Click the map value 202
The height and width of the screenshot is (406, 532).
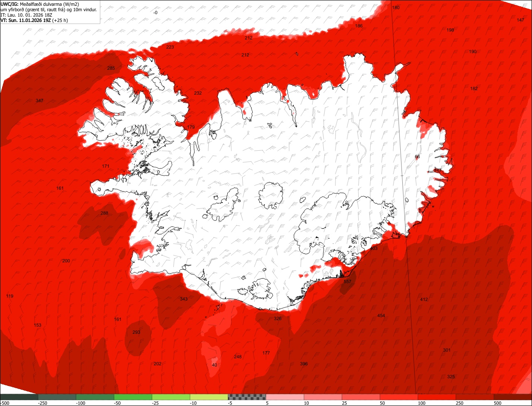(x=158, y=364)
